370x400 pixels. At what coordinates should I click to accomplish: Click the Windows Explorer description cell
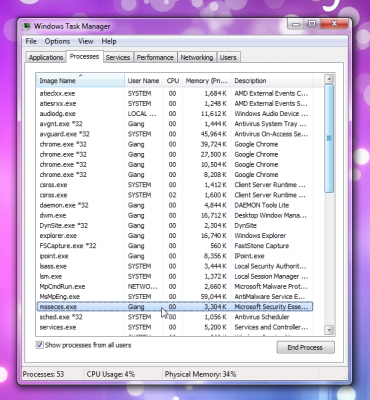(x=260, y=236)
